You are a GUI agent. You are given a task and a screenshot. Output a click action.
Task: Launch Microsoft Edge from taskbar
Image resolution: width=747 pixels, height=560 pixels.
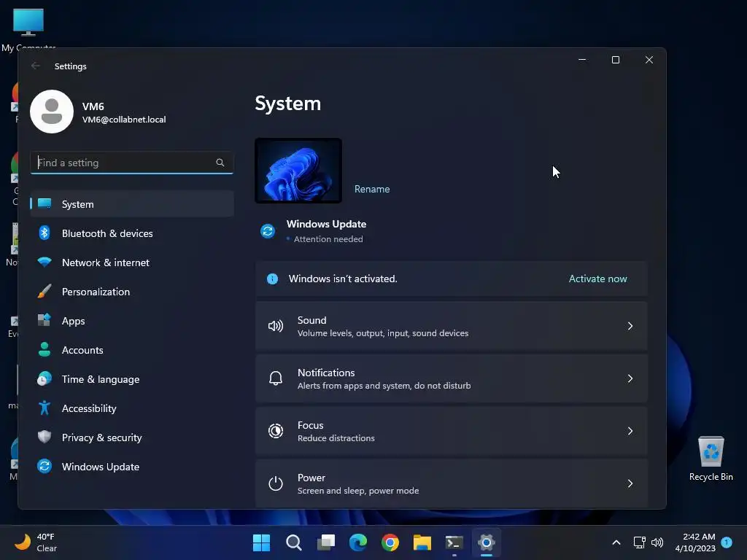tap(357, 542)
